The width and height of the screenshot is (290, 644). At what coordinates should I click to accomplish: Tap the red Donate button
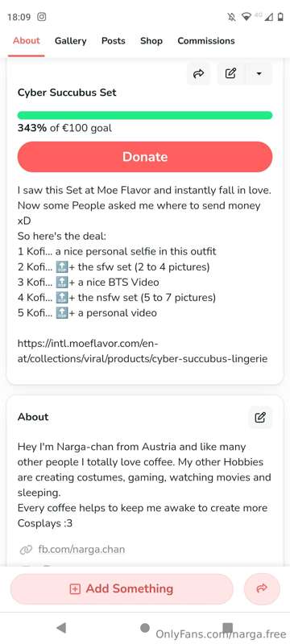click(144, 157)
